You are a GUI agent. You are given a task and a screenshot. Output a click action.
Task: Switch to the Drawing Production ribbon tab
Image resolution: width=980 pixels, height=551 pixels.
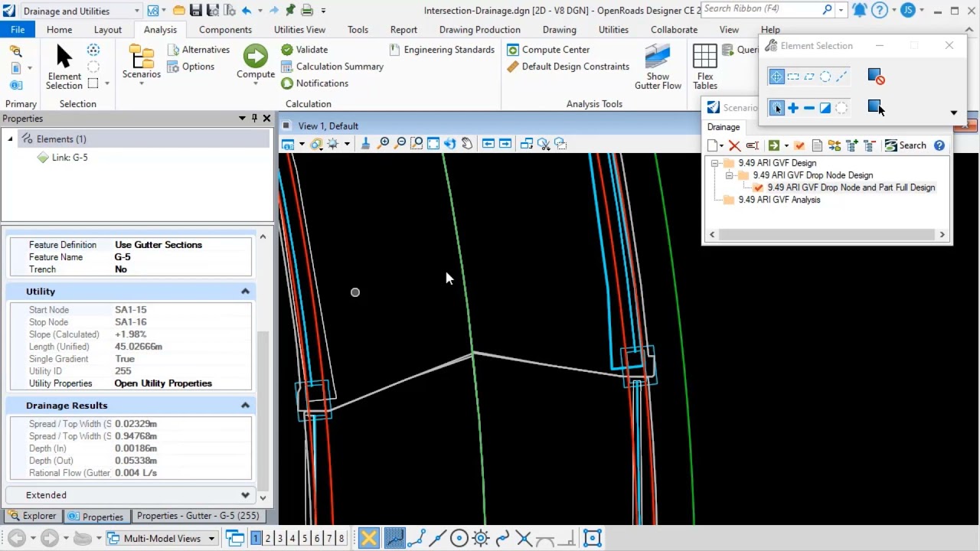coord(479,30)
